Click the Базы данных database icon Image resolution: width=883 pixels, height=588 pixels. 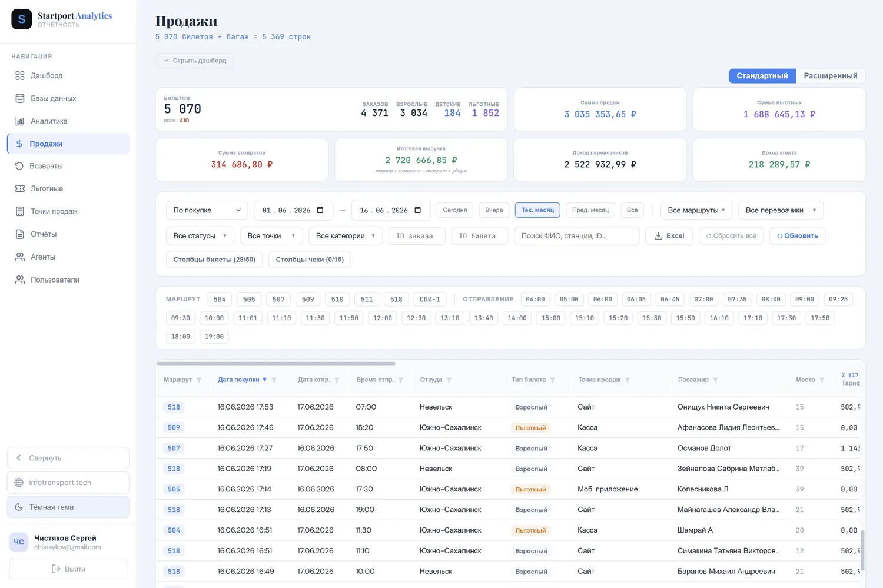tap(20, 98)
